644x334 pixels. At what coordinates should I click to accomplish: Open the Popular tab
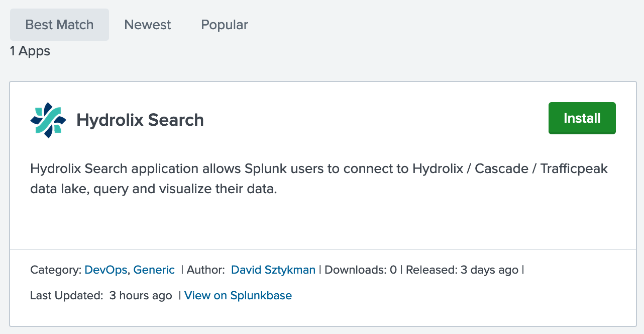coord(224,24)
